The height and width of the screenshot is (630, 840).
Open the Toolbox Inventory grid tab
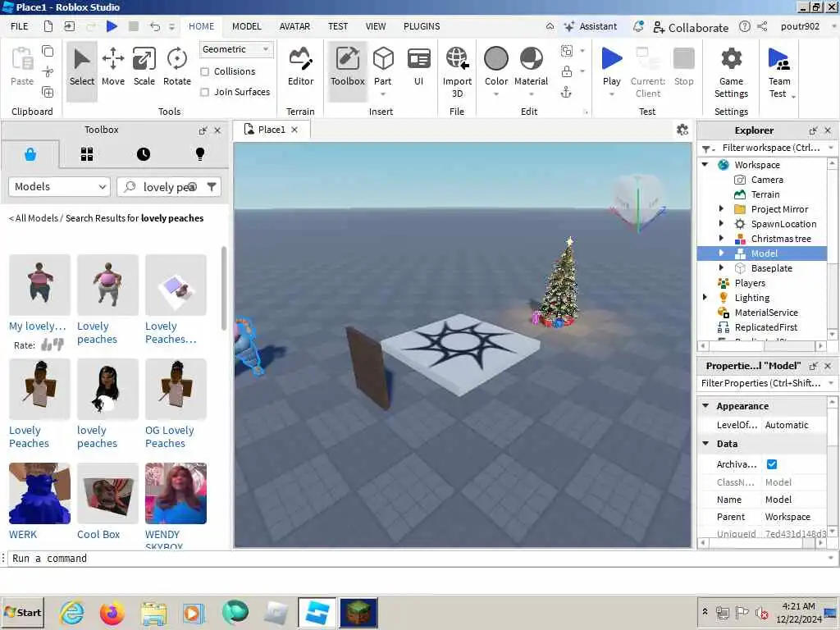coord(87,154)
